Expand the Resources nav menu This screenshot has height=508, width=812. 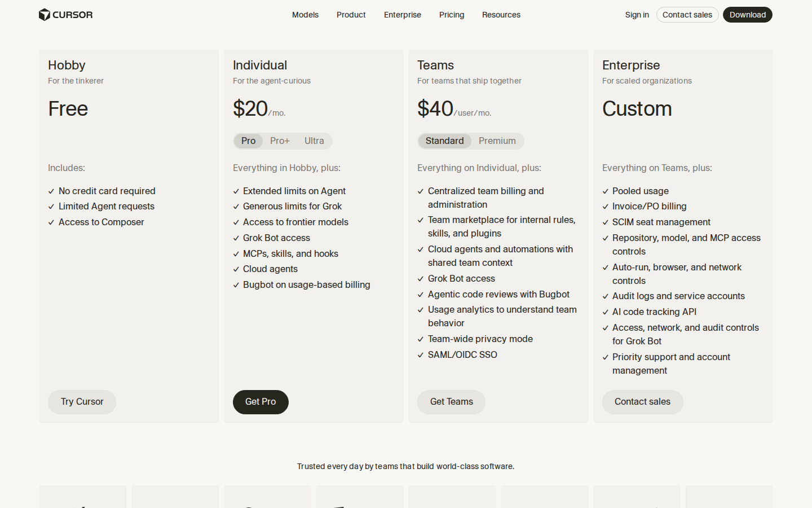click(501, 15)
